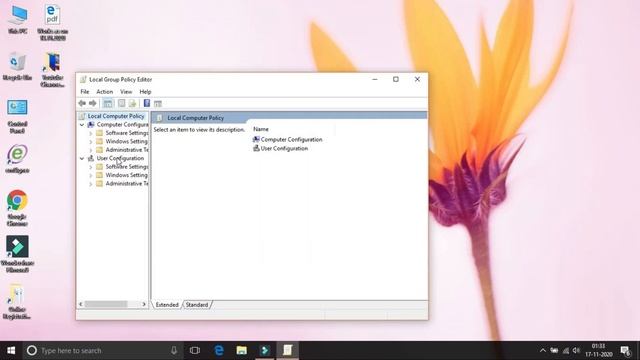This screenshot has height=360, width=640.
Task: Toggle Show/Hide Action Pane toolbar icon
Action: pyautogui.click(x=158, y=104)
